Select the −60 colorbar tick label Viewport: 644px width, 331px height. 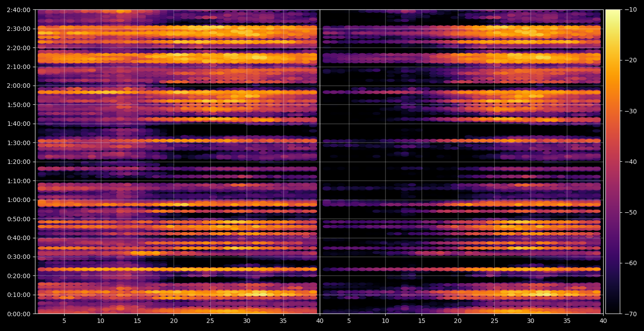tap(631, 263)
